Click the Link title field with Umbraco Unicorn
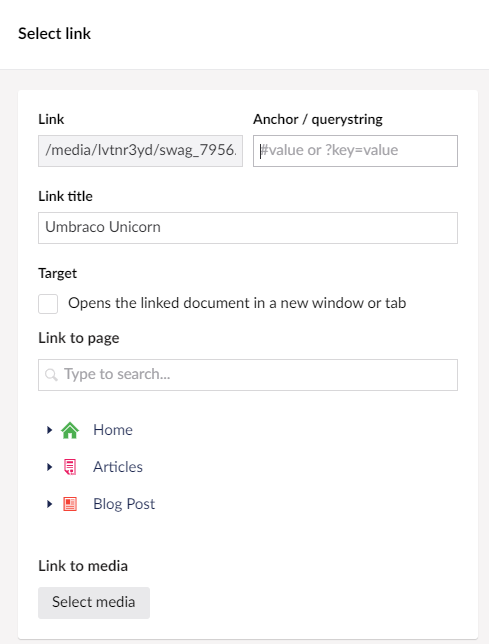The image size is (489, 644). point(248,228)
